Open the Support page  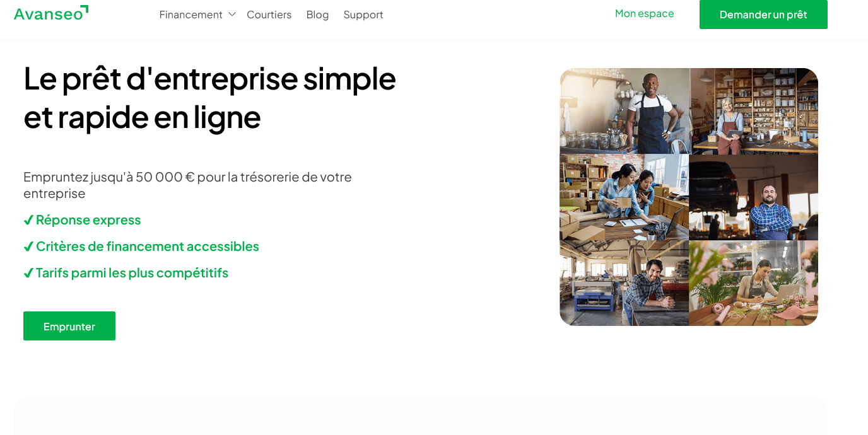click(363, 14)
